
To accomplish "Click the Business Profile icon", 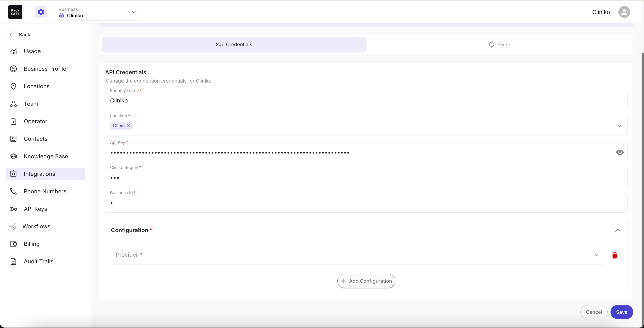I will (x=14, y=69).
